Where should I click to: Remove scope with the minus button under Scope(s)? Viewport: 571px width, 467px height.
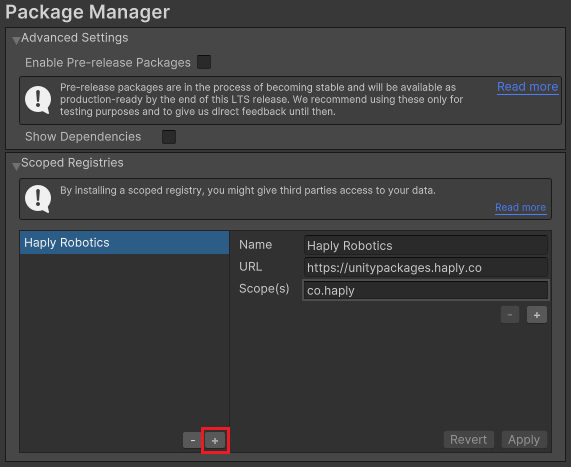point(510,315)
